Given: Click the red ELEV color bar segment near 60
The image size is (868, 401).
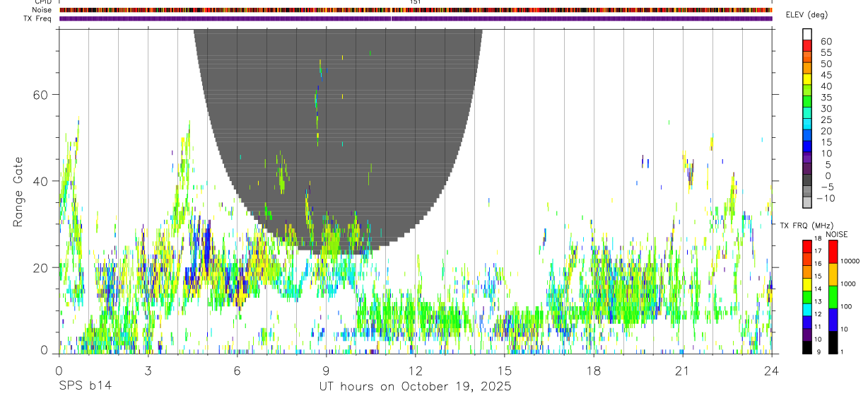Looking at the screenshot, I should [x=807, y=46].
